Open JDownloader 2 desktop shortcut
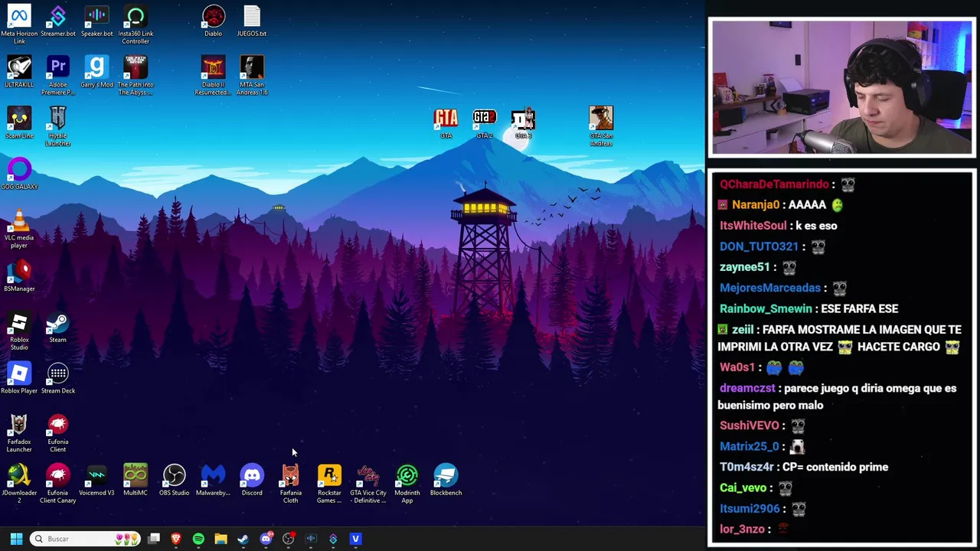 point(19,483)
